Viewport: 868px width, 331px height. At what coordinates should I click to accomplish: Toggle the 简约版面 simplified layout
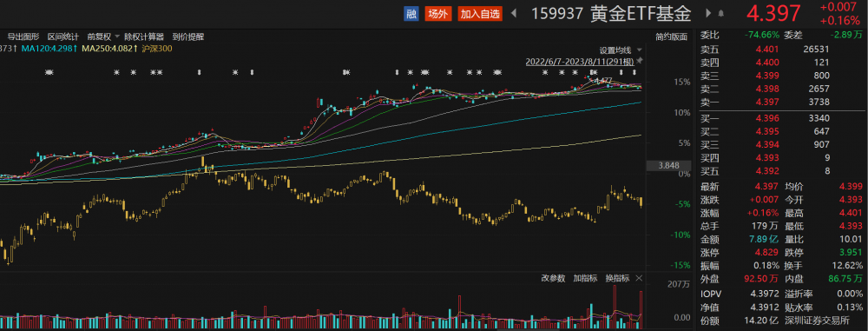pyautogui.click(x=672, y=36)
